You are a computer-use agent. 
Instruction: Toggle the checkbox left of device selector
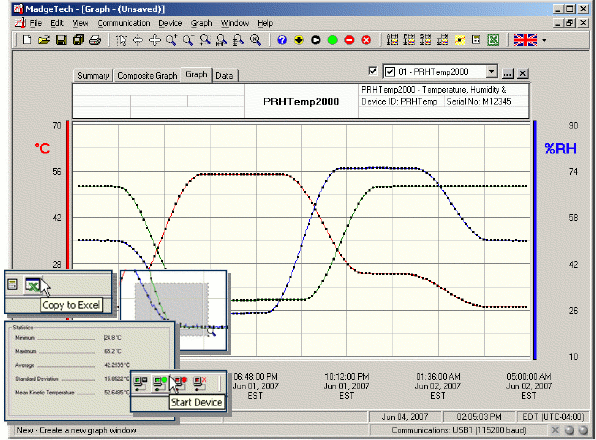(x=373, y=71)
